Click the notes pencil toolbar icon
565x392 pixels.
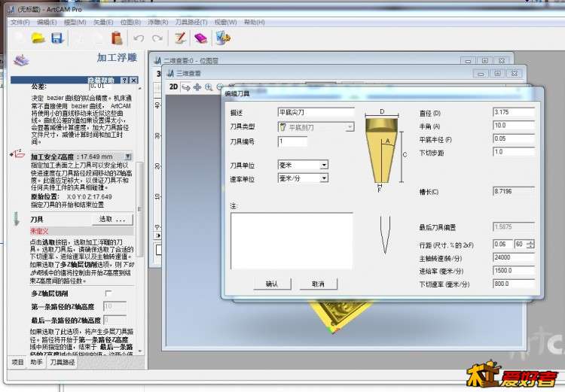point(180,38)
